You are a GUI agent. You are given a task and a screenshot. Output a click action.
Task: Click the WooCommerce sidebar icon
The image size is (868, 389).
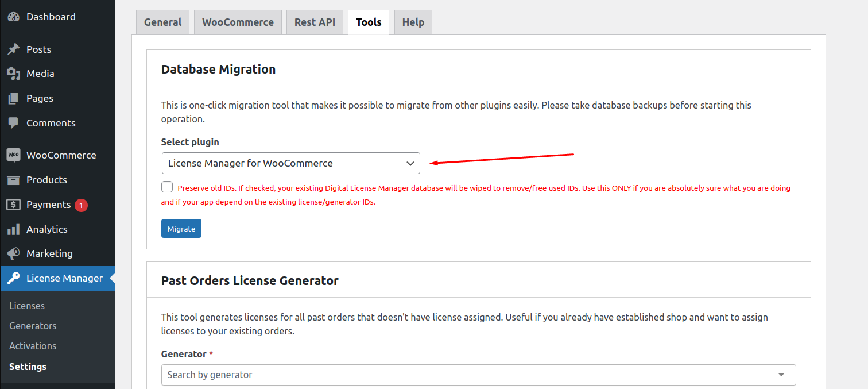pyautogui.click(x=13, y=155)
